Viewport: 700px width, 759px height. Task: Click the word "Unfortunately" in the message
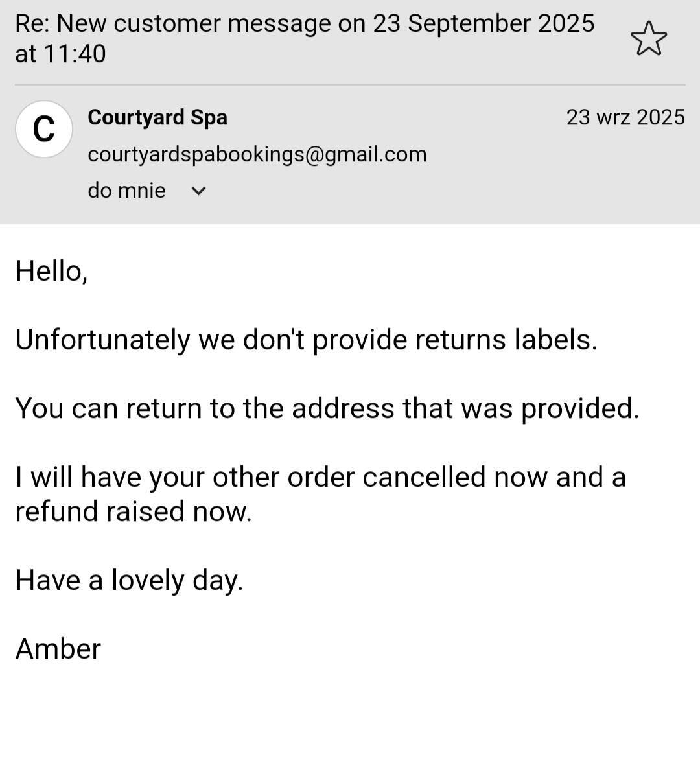tap(102, 340)
